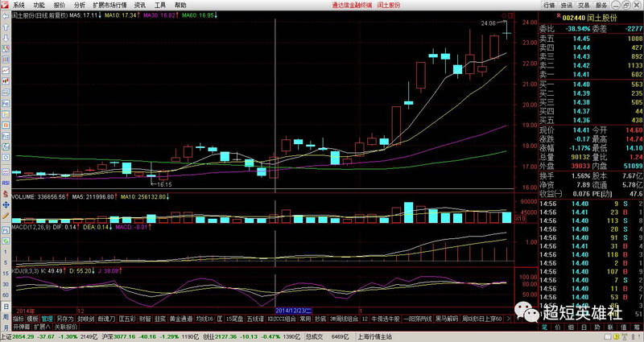The width and height of the screenshot is (644, 342).
Task: Open the 系统 menu
Action: coord(19,5)
